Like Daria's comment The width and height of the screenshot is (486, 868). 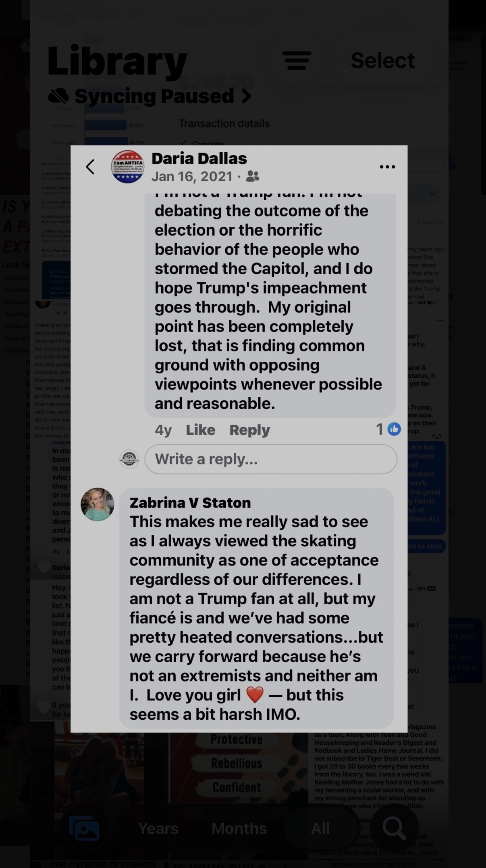pyautogui.click(x=200, y=429)
